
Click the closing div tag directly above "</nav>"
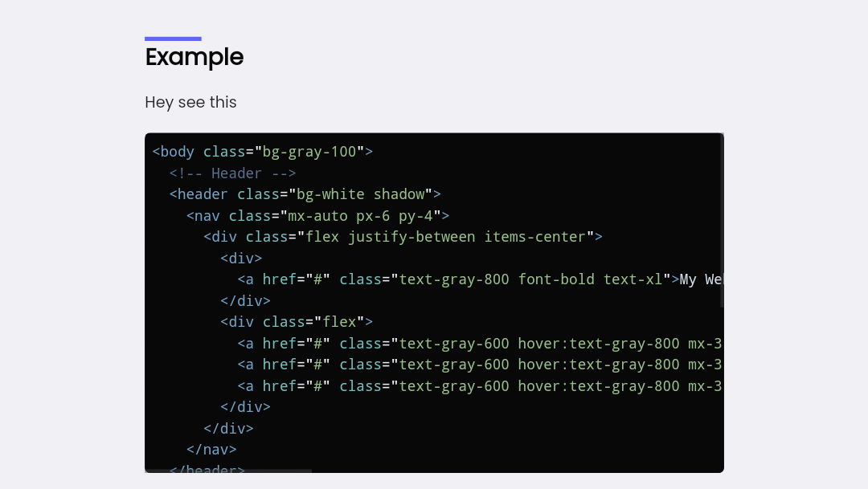pos(228,429)
